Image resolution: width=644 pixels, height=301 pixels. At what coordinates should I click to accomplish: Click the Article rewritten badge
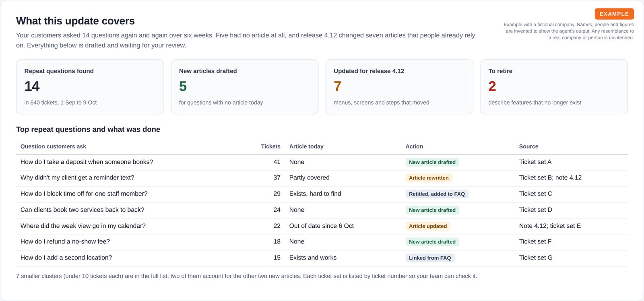tap(429, 178)
